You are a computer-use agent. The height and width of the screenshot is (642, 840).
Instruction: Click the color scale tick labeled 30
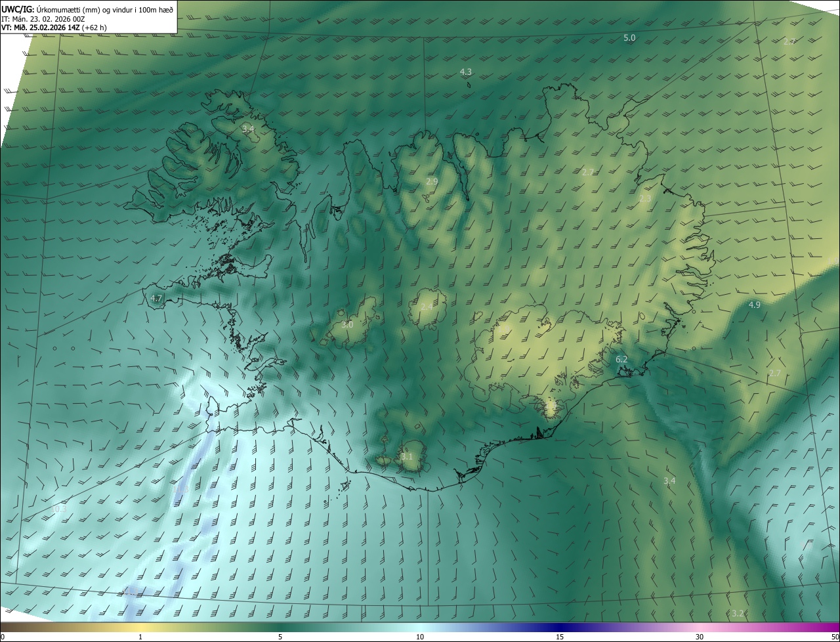pos(700,637)
